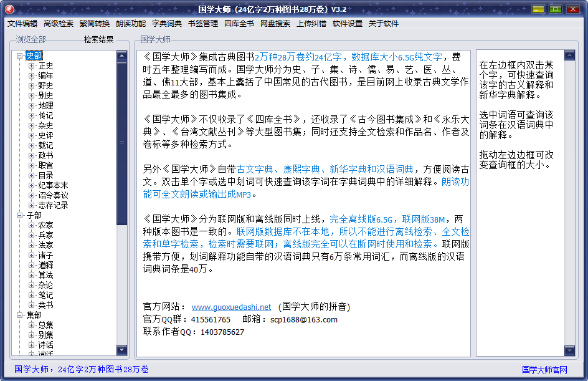This screenshot has width=588, height=381.
Task: Click the tree panel scrollbar thumb
Action: coord(122,143)
